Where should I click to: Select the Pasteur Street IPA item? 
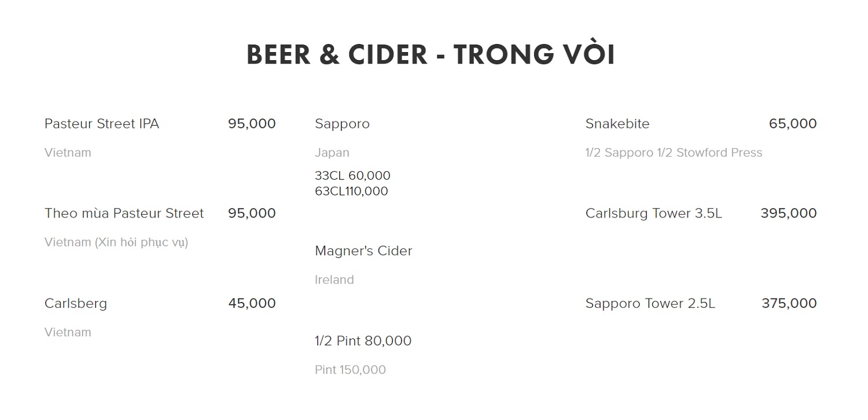tap(102, 124)
